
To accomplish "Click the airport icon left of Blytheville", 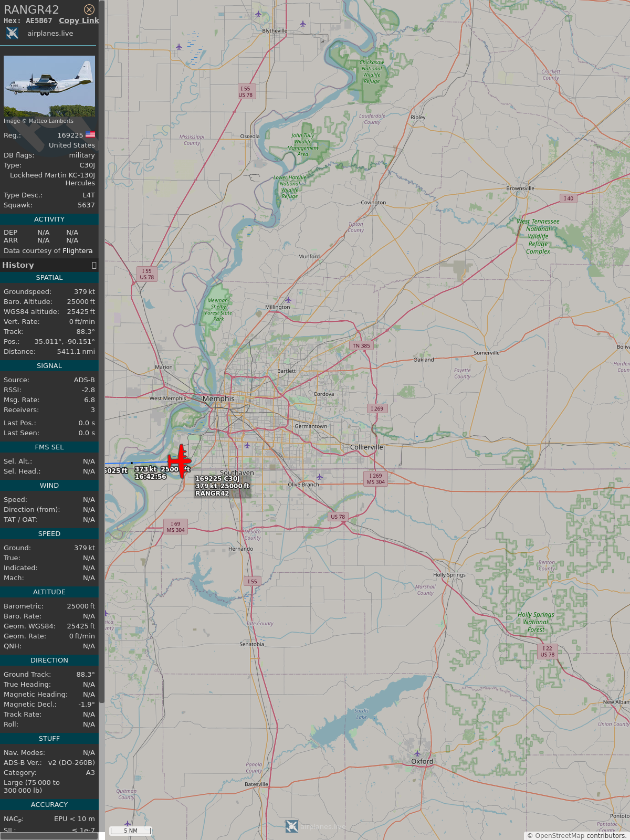I will 258,14.
